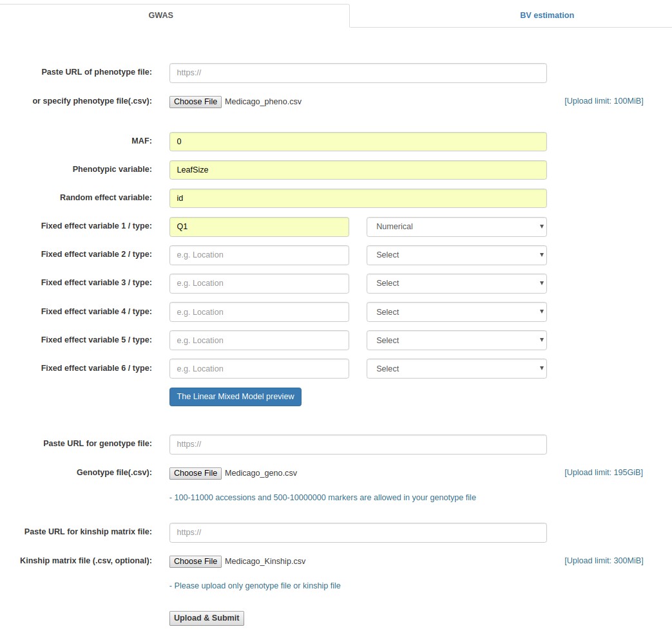Screen dimensions: 672x629
Task: Open Fixed effect variable 4 type dropdown
Action: click(456, 312)
